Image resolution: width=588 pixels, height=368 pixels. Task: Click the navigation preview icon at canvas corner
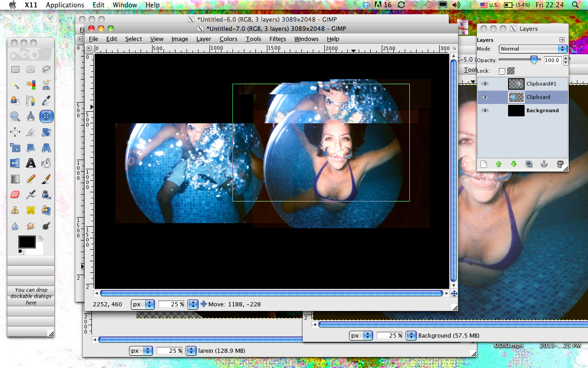coord(454,293)
